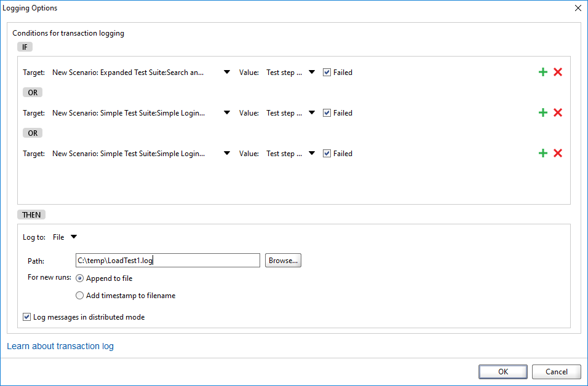Expand the 'Log to' File dropdown

74,237
